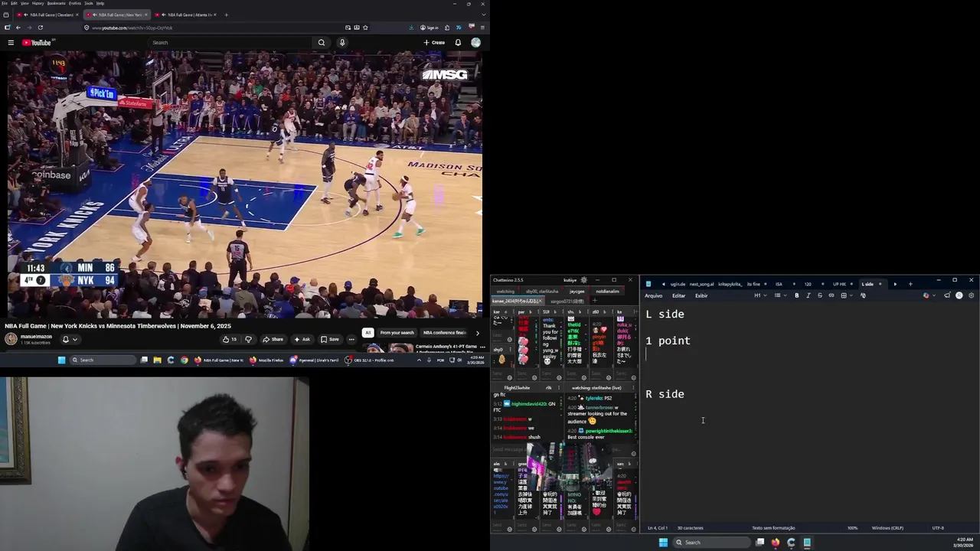Open the Firefox Tools menu

(x=89, y=3)
